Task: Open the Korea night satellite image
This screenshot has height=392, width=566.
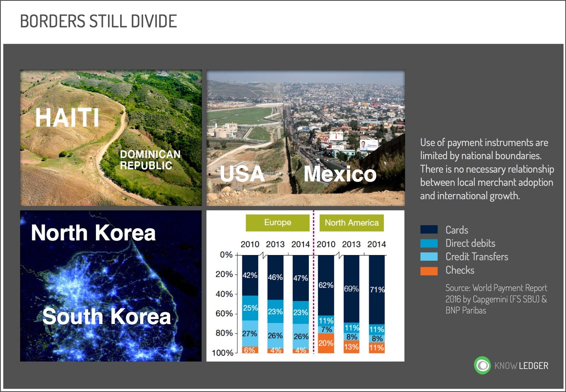Action: pos(111,286)
